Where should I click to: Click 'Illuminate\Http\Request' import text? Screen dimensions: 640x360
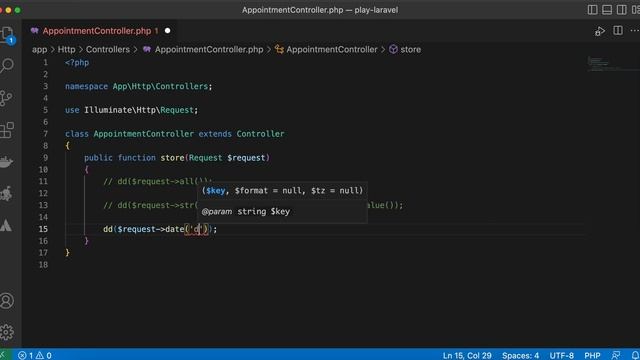coord(139,110)
